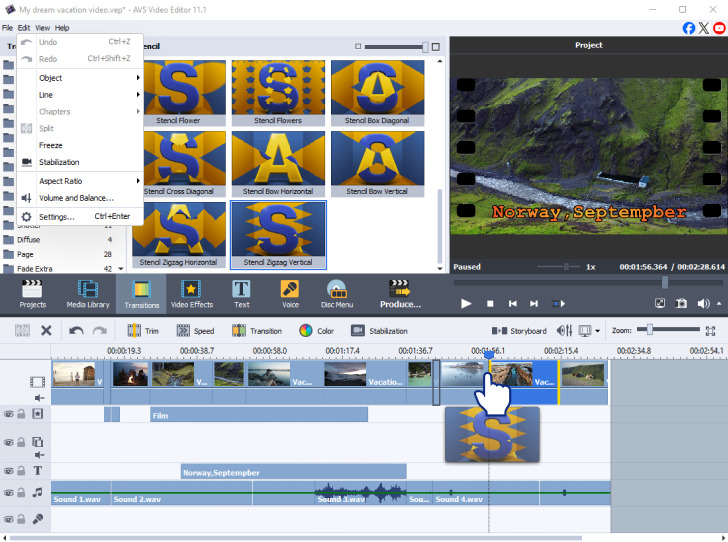Select the Text tool
The image size is (728, 542).
(x=242, y=292)
